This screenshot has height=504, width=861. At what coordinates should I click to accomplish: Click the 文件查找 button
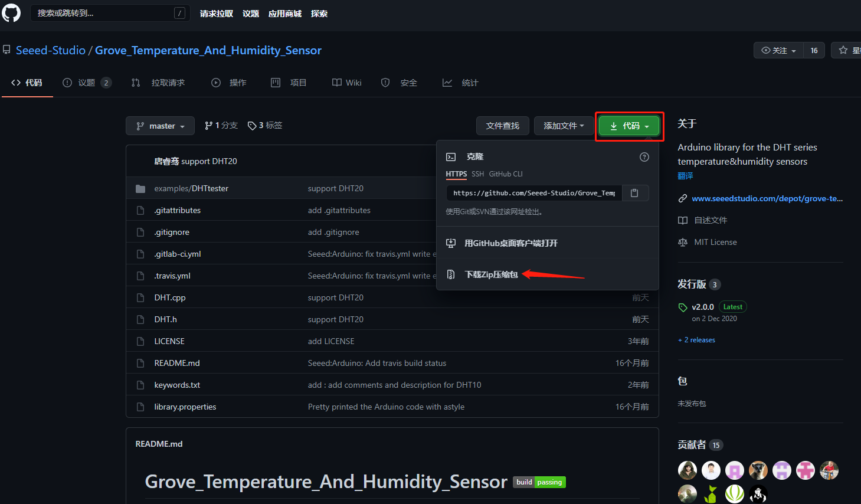click(503, 126)
